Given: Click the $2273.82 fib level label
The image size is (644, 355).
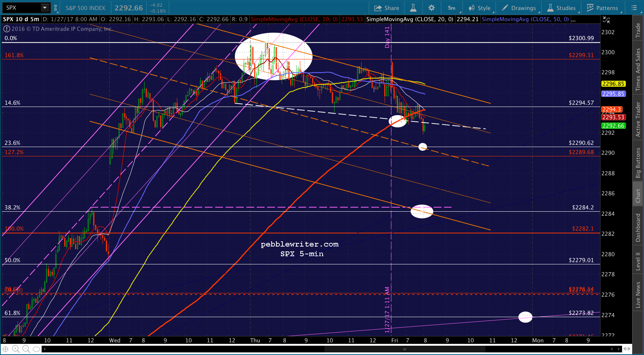Looking at the screenshot, I should pos(581,313).
